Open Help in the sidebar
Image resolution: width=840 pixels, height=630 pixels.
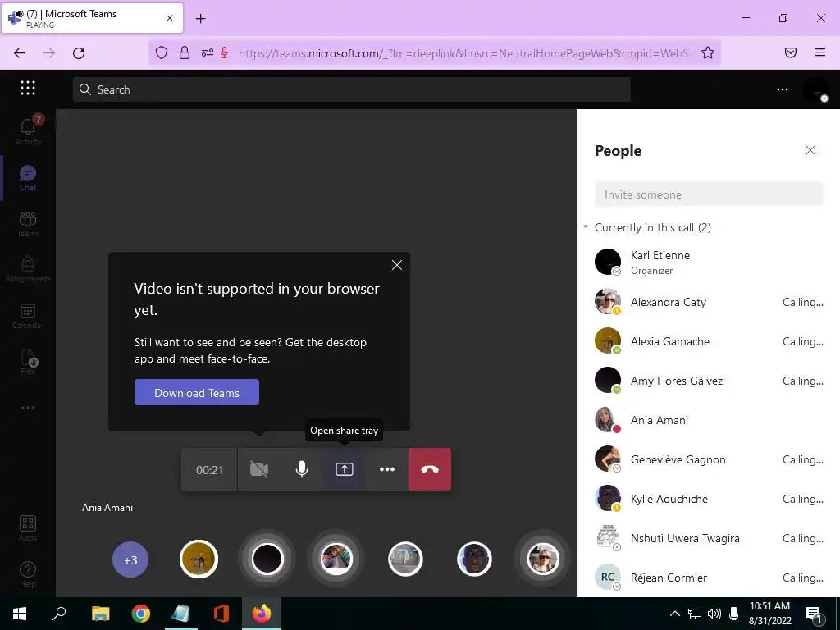pyautogui.click(x=28, y=574)
